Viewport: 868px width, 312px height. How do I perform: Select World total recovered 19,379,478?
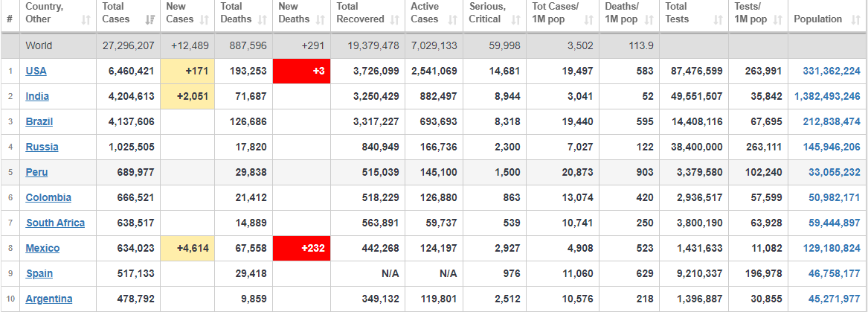(x=373, y=45)
